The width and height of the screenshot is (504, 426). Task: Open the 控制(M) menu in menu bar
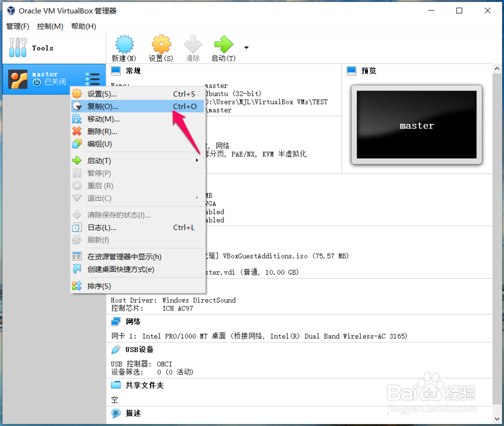pos(50,26)
